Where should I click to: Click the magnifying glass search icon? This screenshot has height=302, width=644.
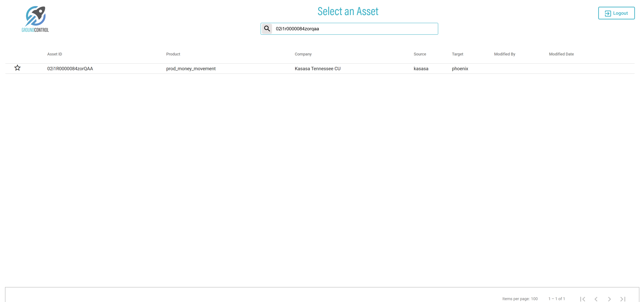[267, 29]
